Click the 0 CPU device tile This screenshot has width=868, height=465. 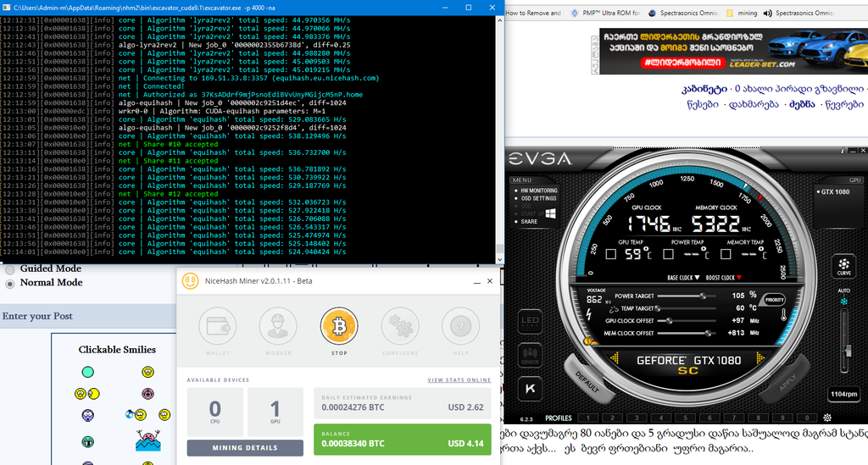coord(214,412)
